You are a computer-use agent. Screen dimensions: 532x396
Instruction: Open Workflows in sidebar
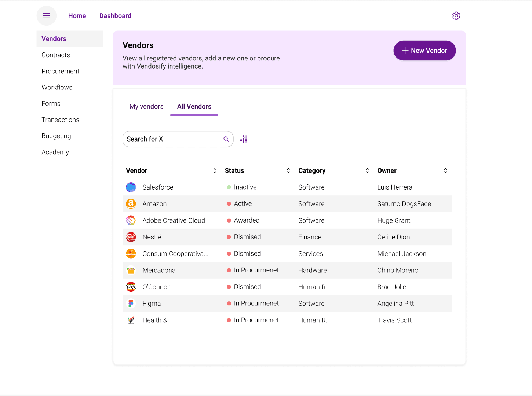57,87
